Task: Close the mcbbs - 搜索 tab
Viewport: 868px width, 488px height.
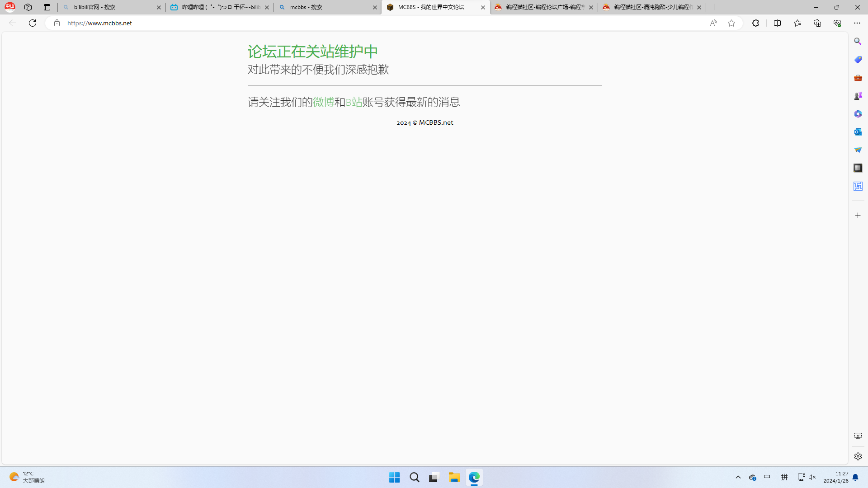Action: coord(375,7)
